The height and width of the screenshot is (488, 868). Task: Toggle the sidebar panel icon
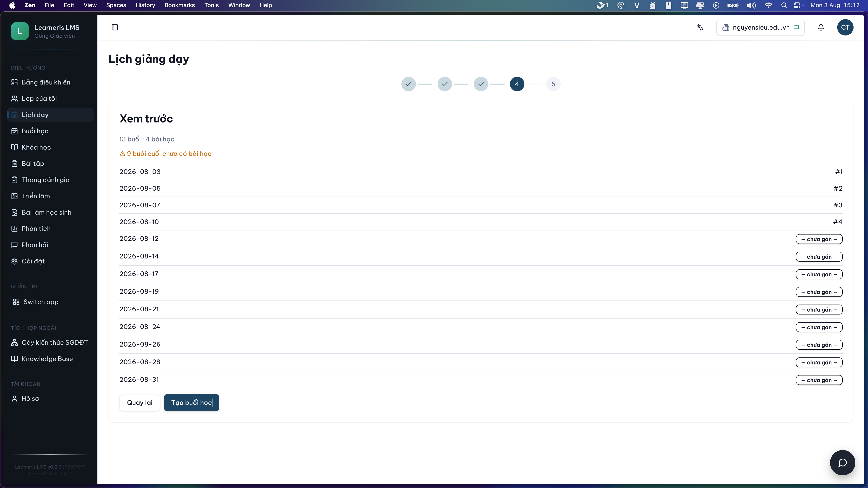(115, 27)
